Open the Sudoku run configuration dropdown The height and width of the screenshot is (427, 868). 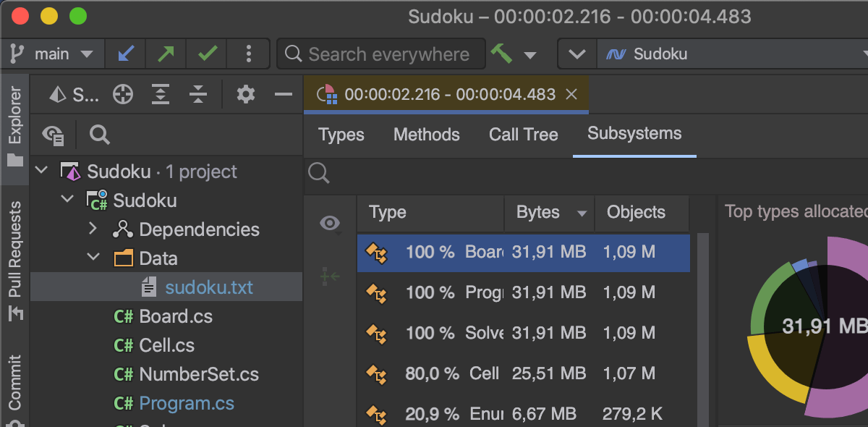(x=731, y=54)
